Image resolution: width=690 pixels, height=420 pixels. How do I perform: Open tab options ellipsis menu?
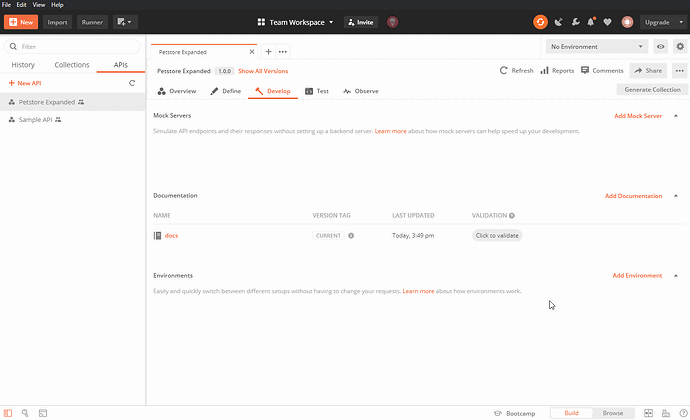tap(283, 52)
